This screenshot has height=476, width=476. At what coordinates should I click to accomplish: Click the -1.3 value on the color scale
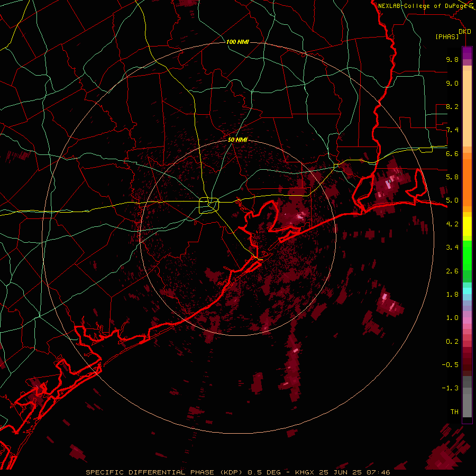point(450,388)
